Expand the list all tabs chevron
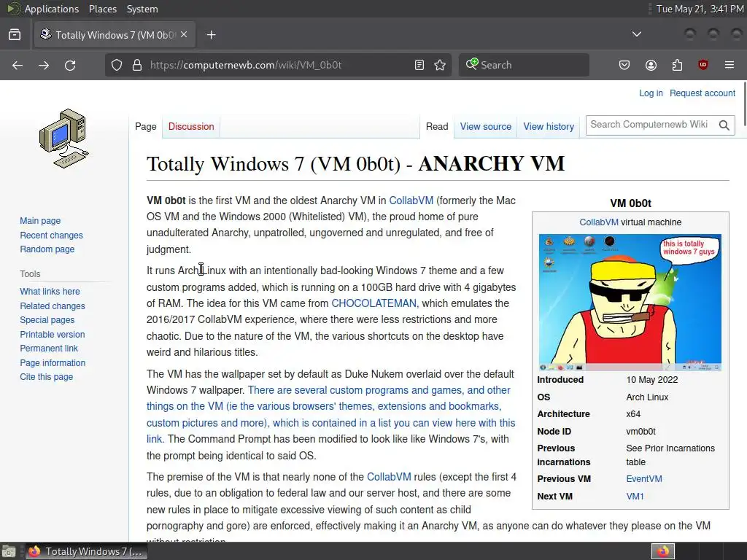 click(x=636, y=34)
